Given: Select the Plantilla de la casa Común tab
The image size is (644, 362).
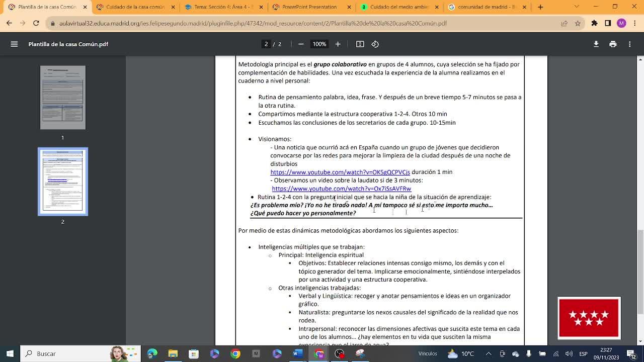Looking at the screenshot, I should coord(47,7).
